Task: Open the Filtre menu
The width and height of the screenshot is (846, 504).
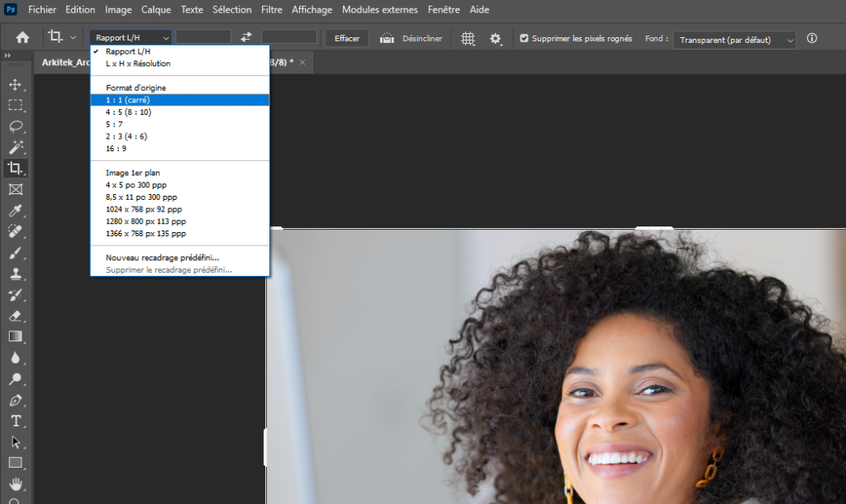Action: click(x=271, y=10)
